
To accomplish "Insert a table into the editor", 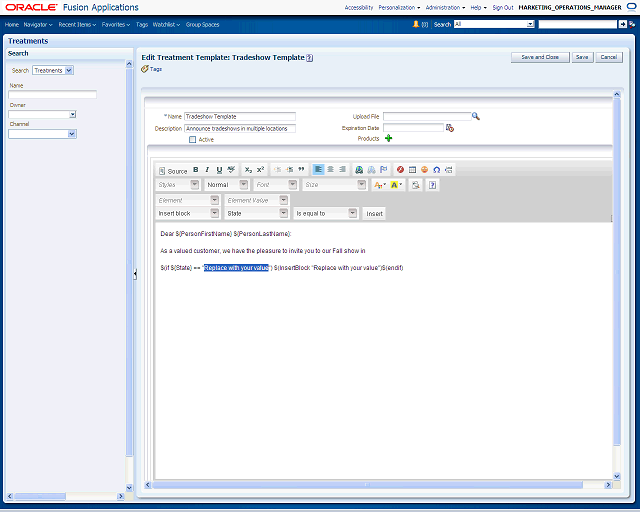I will pos(412,170).
